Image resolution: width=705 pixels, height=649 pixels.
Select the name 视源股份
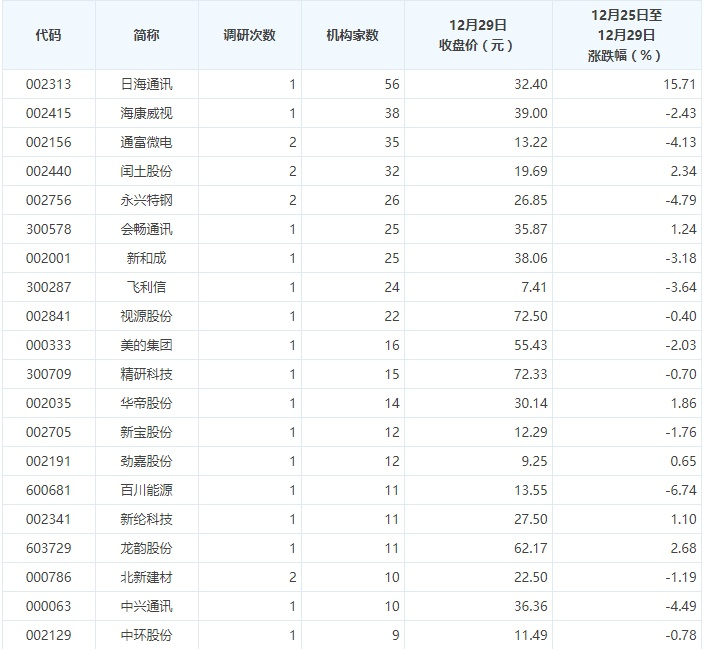pos(146,316)
